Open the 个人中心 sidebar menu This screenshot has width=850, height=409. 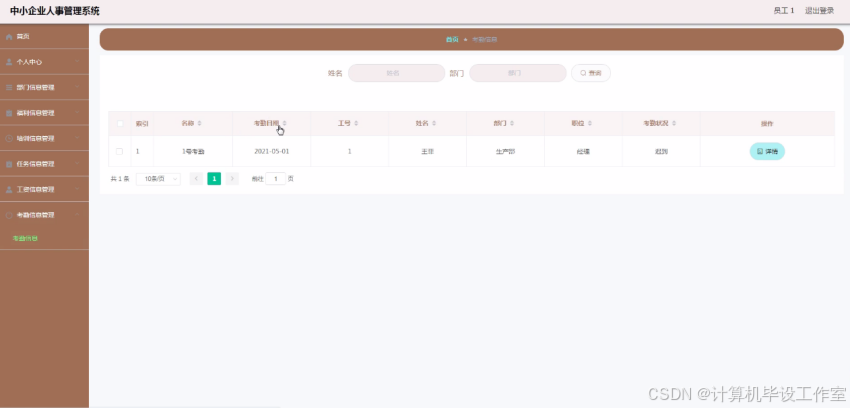coord(44,62)
